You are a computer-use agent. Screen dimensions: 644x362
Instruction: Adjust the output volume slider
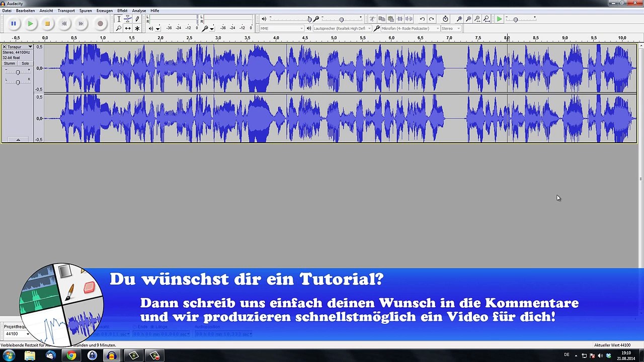[x=291, y=19]
